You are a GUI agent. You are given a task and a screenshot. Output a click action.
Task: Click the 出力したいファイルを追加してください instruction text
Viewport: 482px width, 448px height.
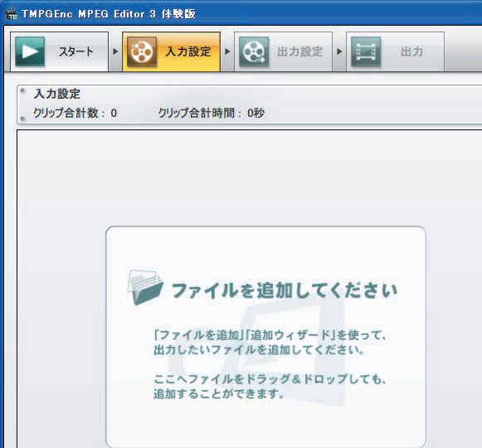(x=259, y=350)
